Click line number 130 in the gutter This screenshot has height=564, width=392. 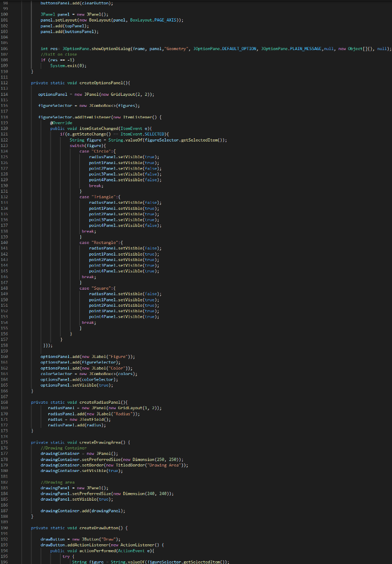(x=4, y=186)
